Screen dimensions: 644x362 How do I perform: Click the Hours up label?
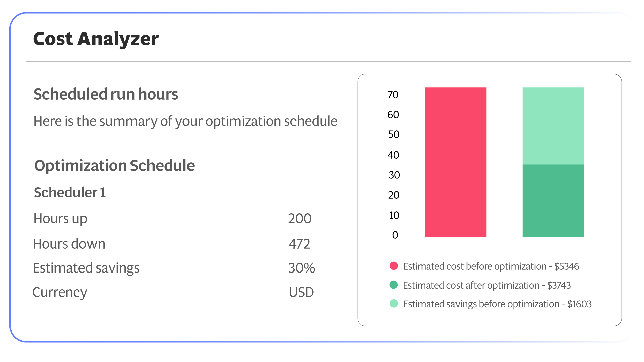(x=60, y=219)
